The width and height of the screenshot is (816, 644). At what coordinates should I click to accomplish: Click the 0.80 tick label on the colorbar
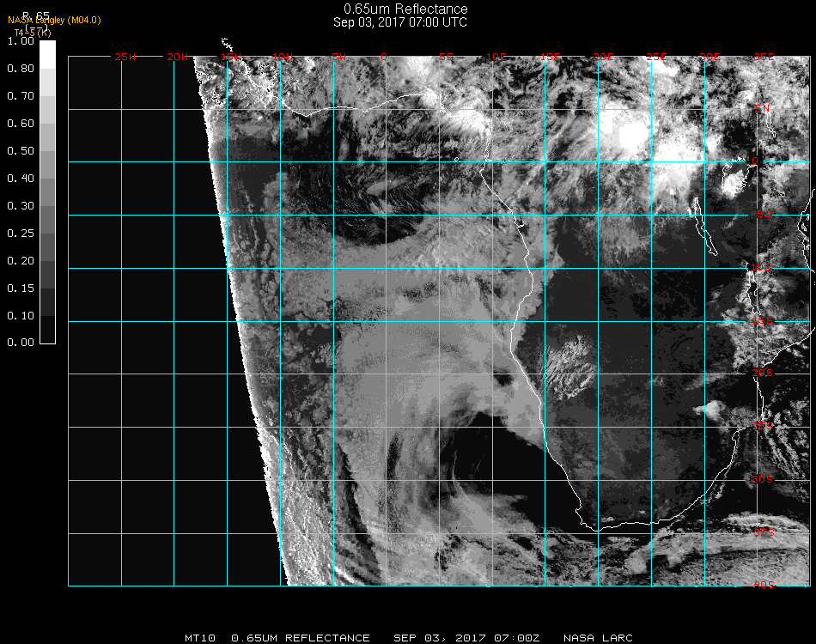(x=21, y=69)
